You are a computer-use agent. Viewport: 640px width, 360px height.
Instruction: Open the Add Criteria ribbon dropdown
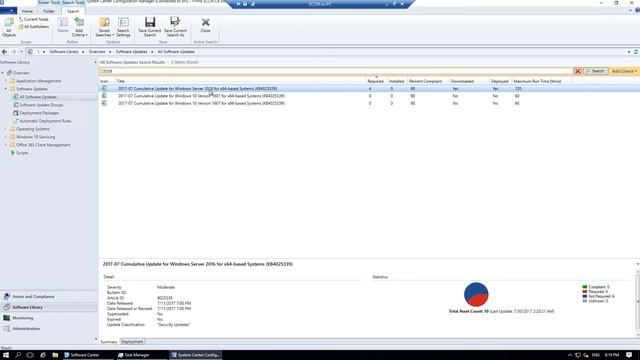click(x=79, y=27)
